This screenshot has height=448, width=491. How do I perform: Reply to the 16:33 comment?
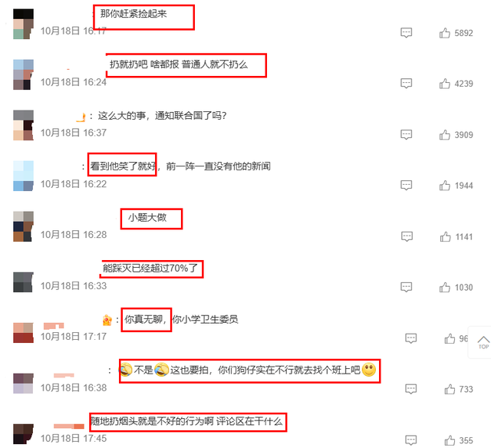point(406,287)
